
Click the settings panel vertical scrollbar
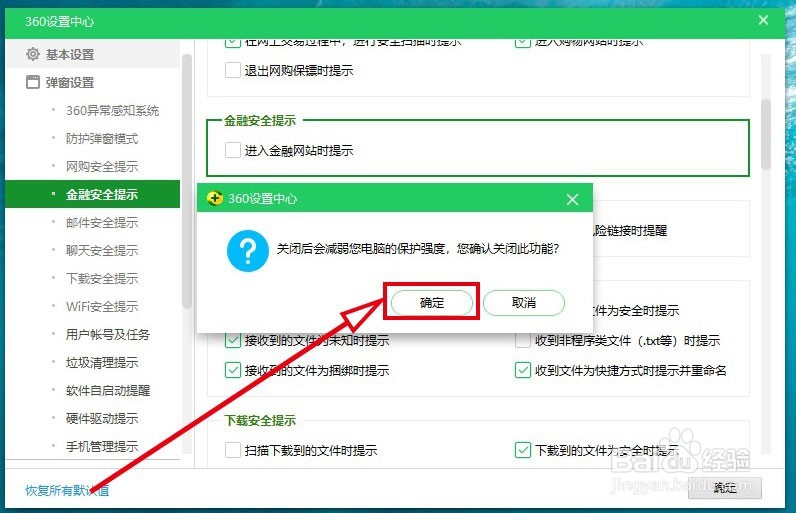pyautogui.click(x=766, y=135)
